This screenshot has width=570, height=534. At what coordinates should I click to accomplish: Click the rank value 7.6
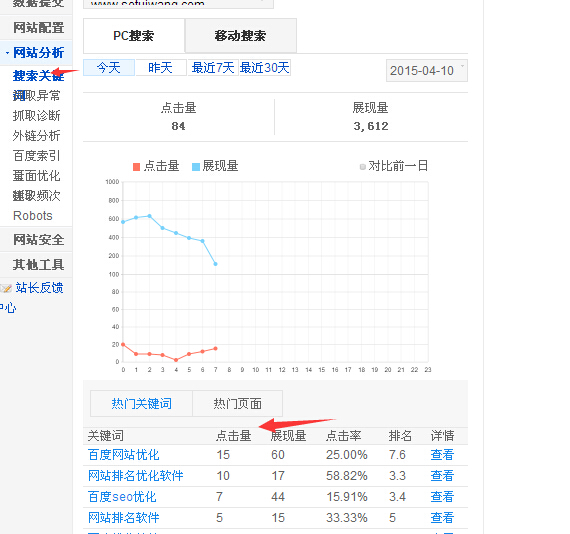[x=397, y=455]
